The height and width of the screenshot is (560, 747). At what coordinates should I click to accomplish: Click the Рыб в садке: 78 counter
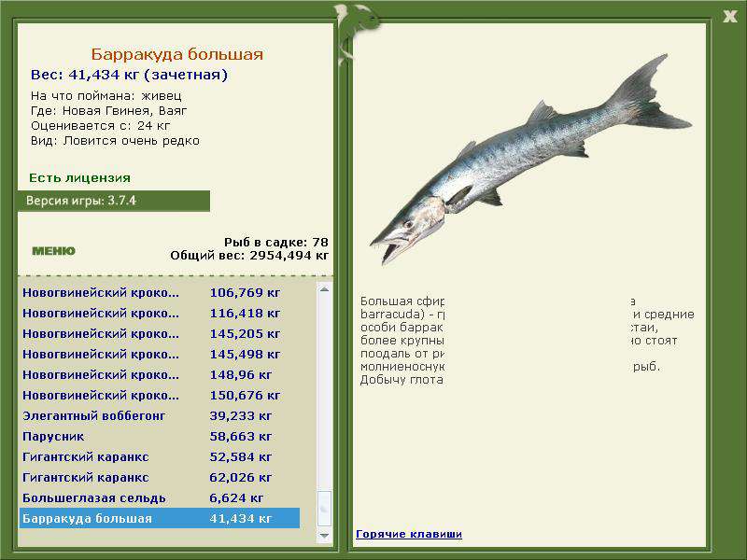(275, 243)
